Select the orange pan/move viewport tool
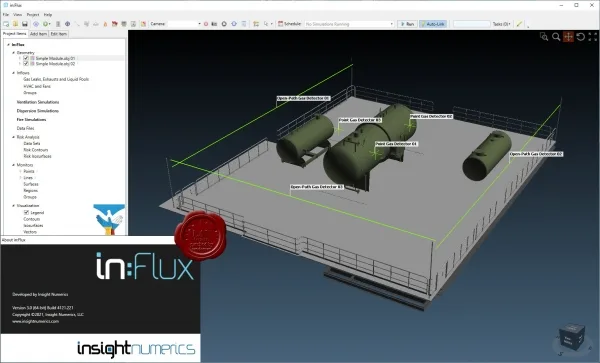600x363 pixels. tap(568, 36)
